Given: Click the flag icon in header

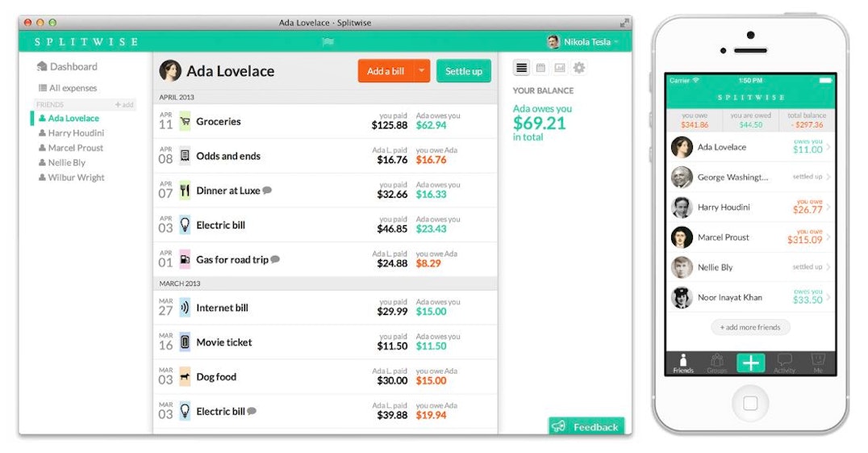Looking at the screenshot, I should pos(328,41).
